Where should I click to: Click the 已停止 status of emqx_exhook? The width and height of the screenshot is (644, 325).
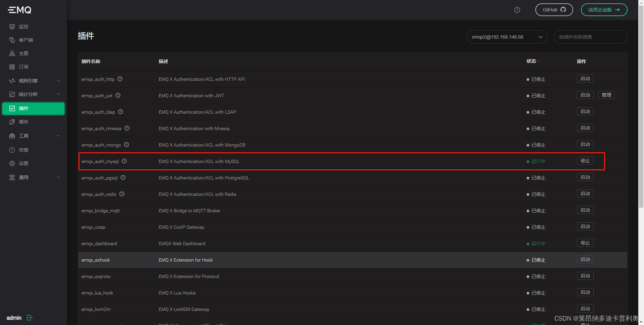tap(536, 260)
